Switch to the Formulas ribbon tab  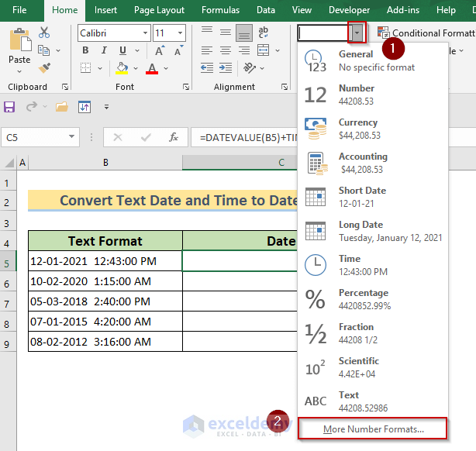pyautogui.click(x=220, y=10)
